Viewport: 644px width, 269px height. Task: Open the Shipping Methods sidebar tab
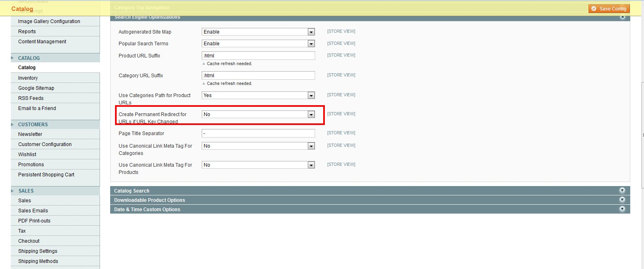tap(55, 261)
